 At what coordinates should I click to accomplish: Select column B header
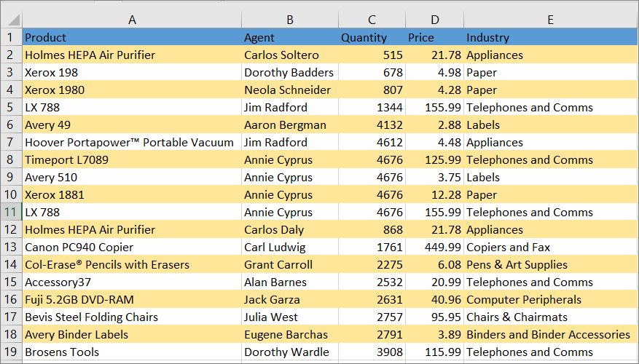pyautogui.click(x=290, y=20)
